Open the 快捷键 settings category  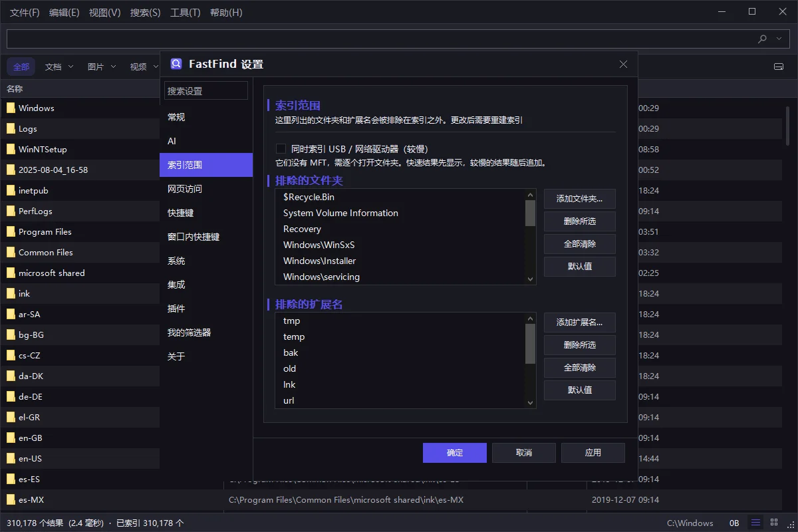206,213
